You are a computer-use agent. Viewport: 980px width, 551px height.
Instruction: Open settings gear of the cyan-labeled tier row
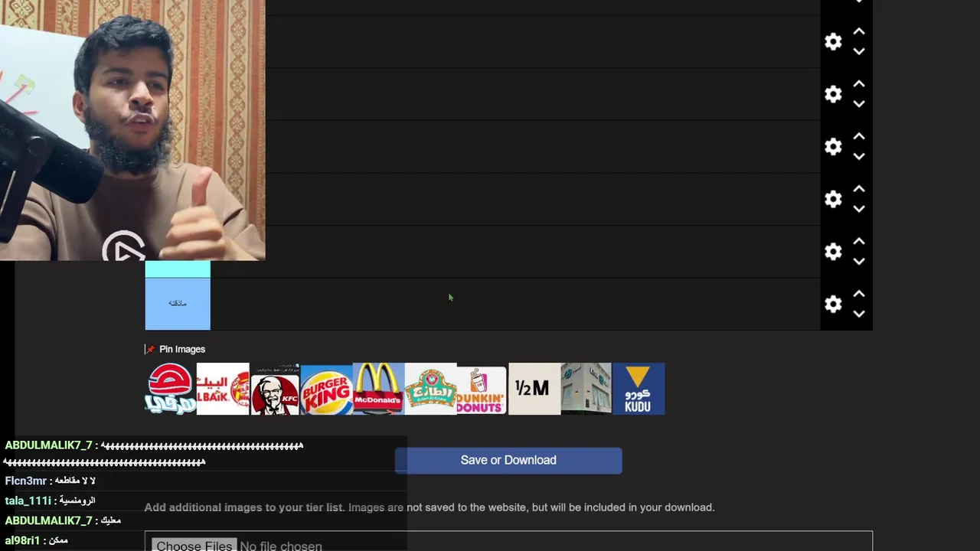pos(833,251)
